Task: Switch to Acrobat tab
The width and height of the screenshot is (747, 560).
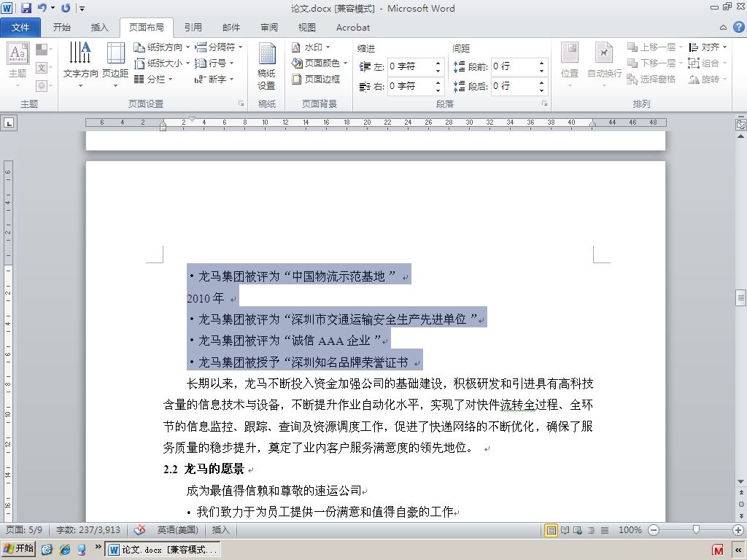Action: pyautogui.click(x=353, y=28)
